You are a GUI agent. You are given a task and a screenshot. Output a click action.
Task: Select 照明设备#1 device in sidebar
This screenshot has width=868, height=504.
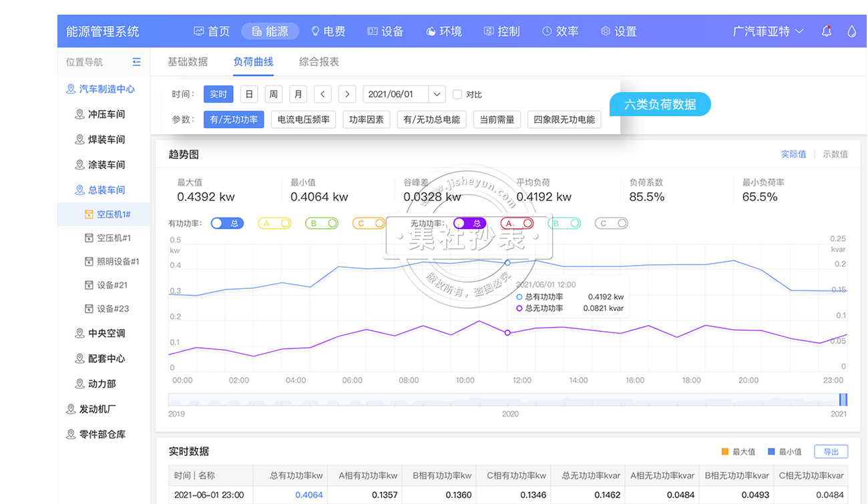(118, 262)
